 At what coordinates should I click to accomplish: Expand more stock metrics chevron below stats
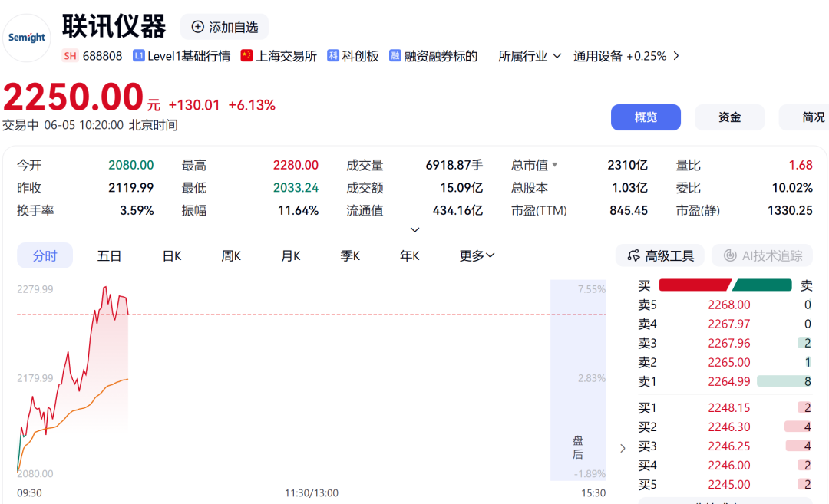click(x=415, y=230)
